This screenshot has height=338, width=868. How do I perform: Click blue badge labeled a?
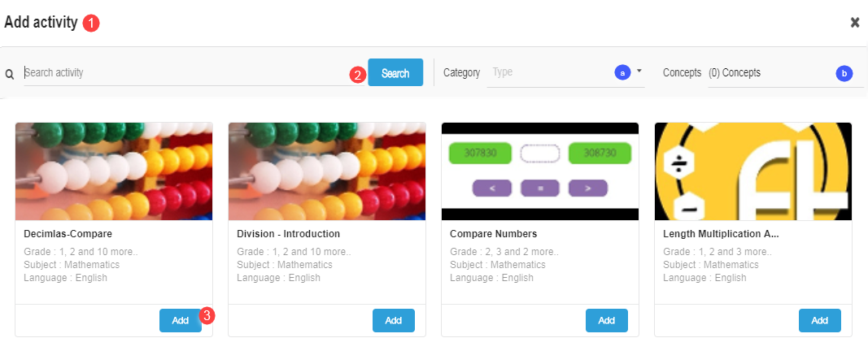click(x=622, y=73)
